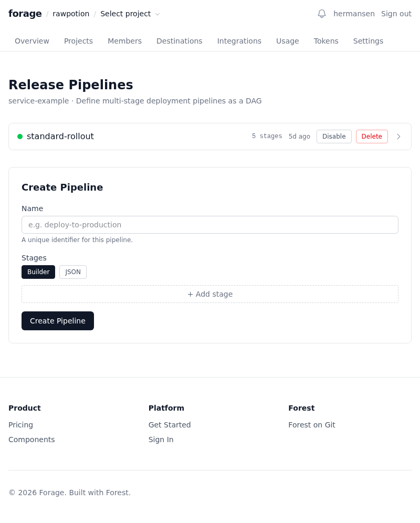Focus the pipeline Name input field
The height and width of the screenshot is (523, 420).
point(210,225)
